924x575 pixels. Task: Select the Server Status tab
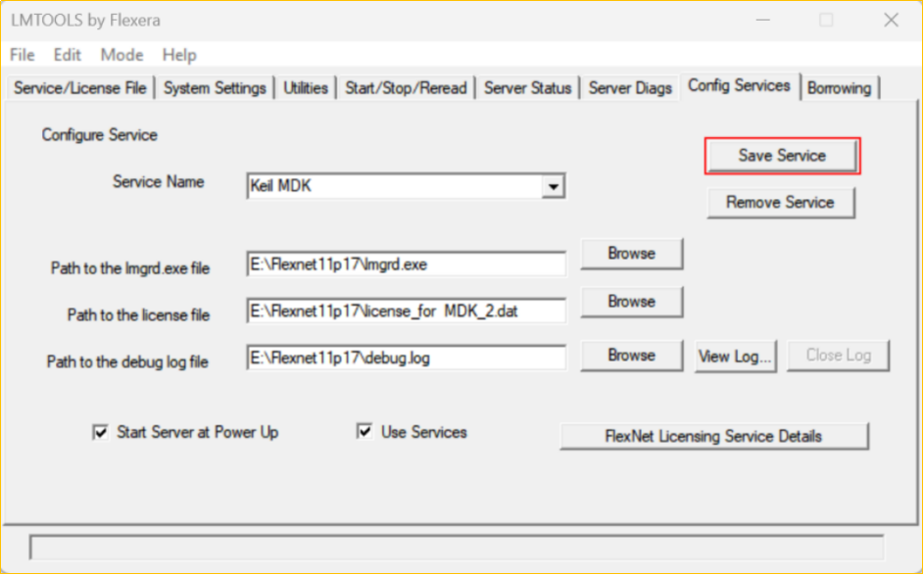pos(527,88)
